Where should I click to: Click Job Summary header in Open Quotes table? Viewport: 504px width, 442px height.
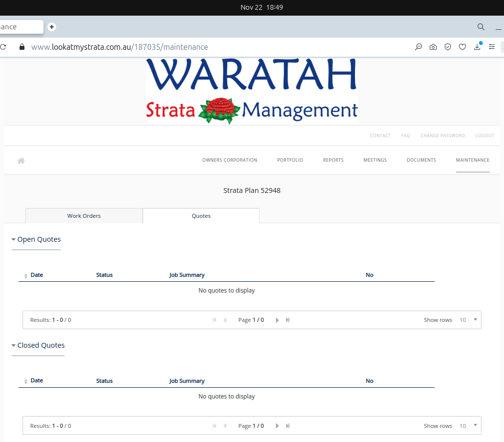click(187, 275)
